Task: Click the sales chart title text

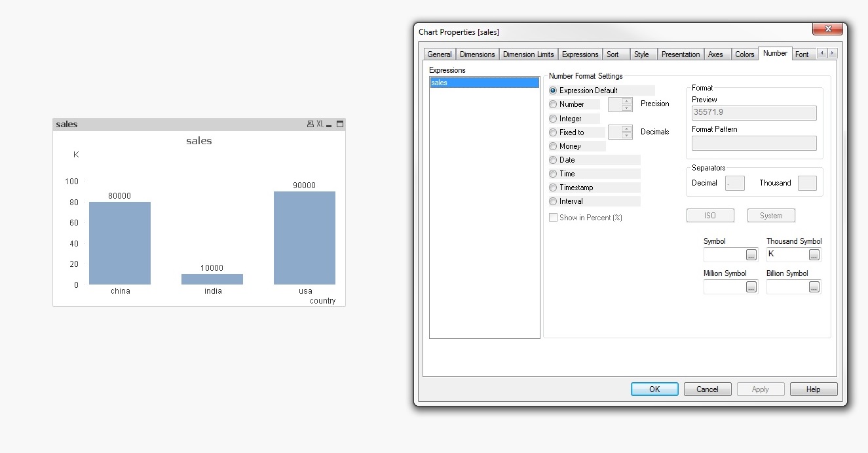Action: (x=199, y=141)
